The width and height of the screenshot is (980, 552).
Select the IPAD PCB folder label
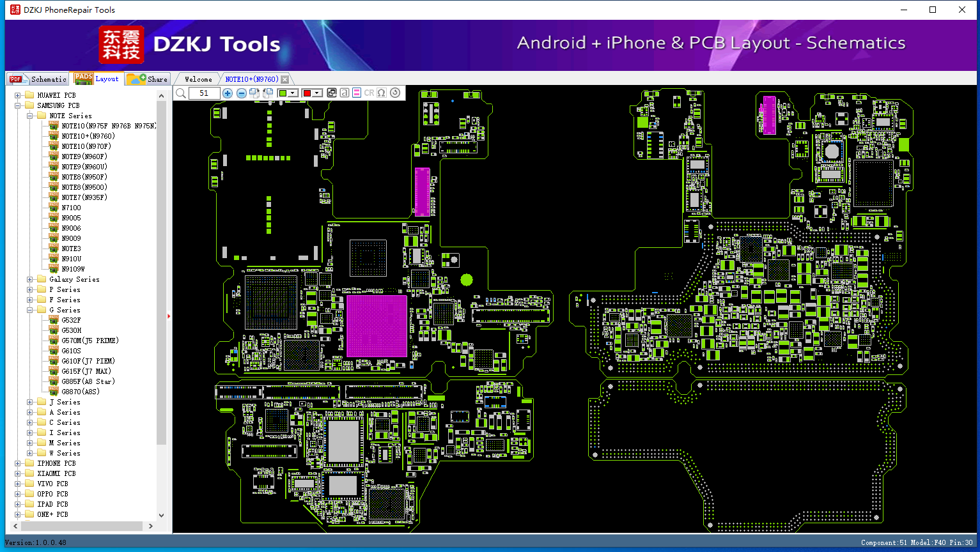coord(52,504)
